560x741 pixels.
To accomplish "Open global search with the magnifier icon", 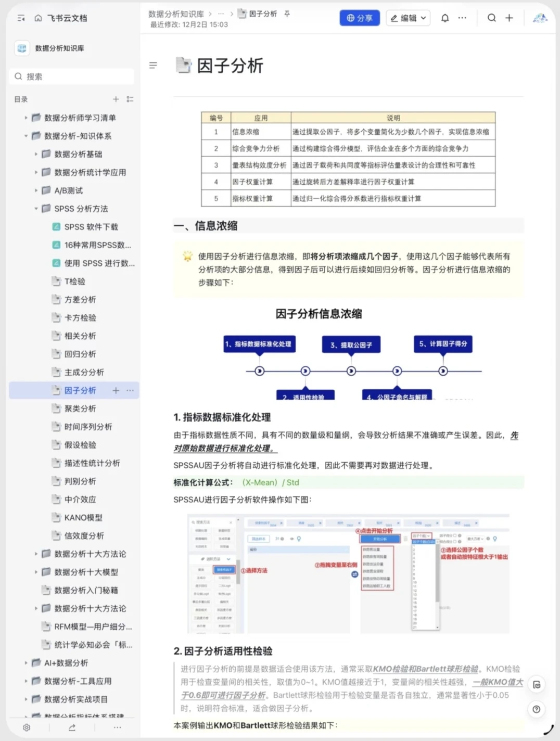I will click(491, 18).
